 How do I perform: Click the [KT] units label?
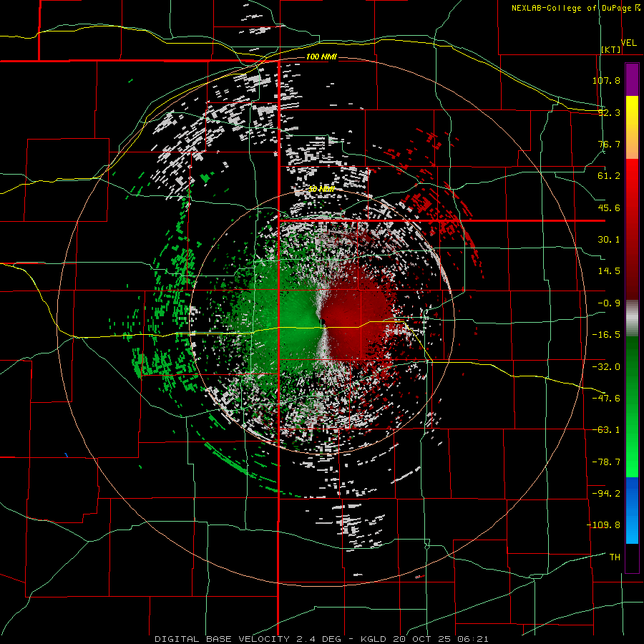tap(611, 49)
